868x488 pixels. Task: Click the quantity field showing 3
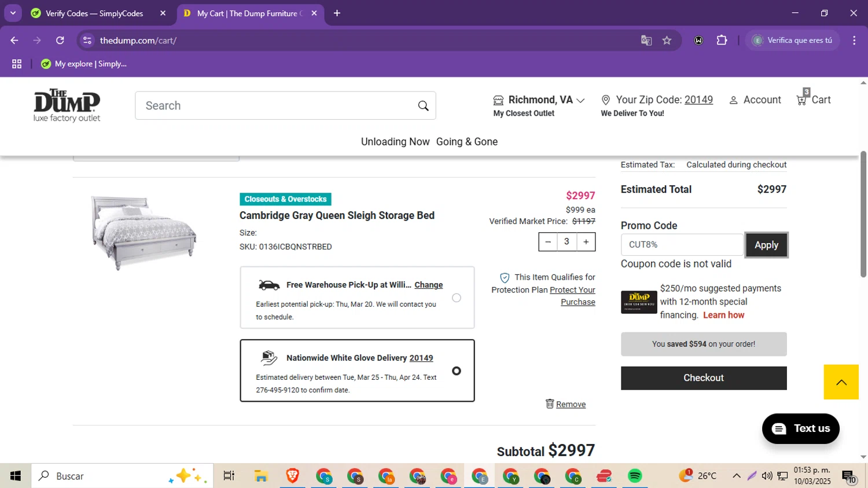point(567,242)
